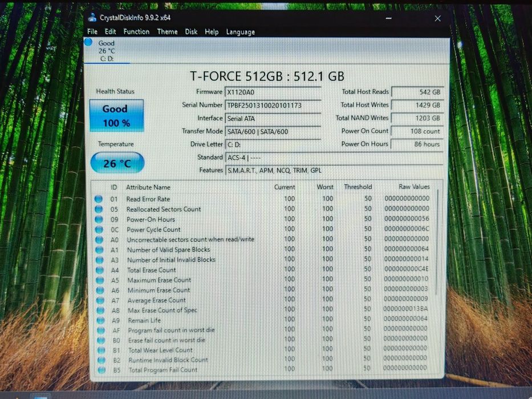Click Total Host Writes value 1429 GB
The image size is (532, 399).
coord(417,105)
